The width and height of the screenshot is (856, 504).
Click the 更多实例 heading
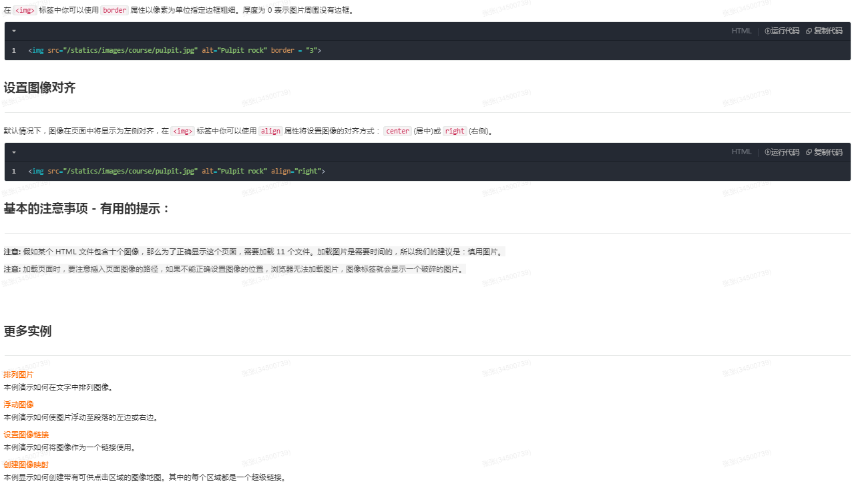point(27,331)
